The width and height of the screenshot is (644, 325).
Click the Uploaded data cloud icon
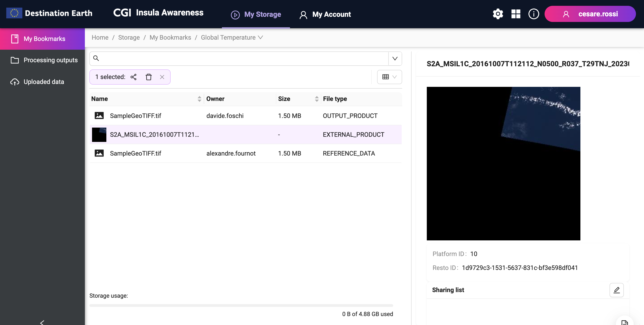15,82
